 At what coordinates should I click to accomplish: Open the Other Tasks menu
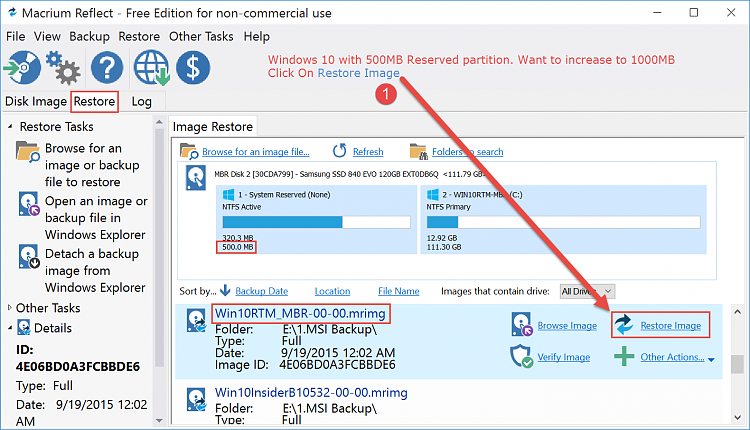201,36
